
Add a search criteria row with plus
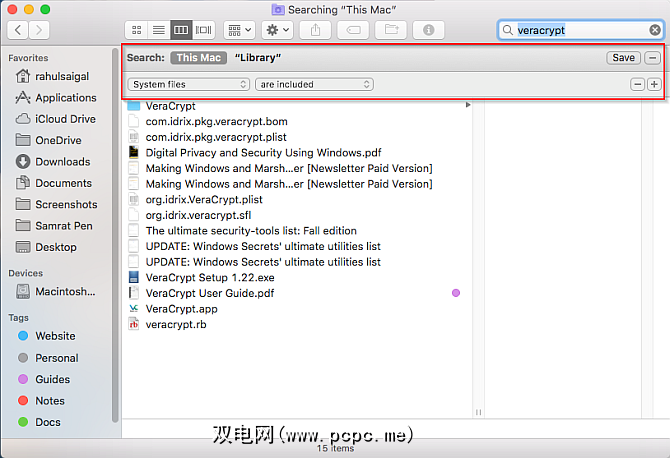[654, 84]
